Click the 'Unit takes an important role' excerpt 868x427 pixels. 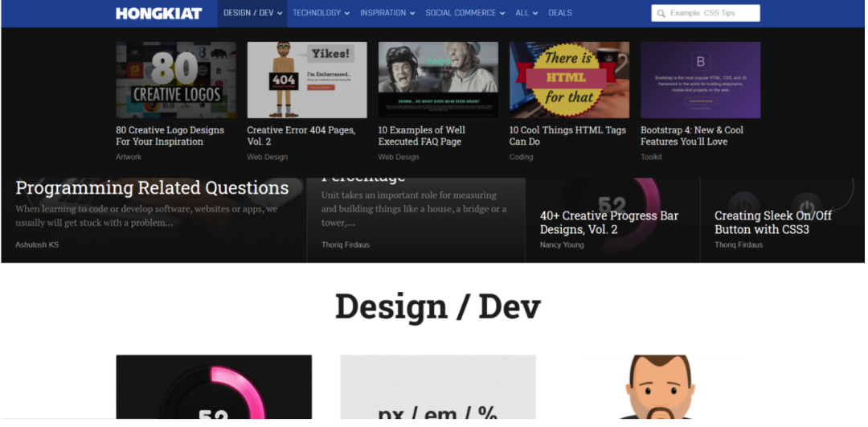(x=414, y=209)
